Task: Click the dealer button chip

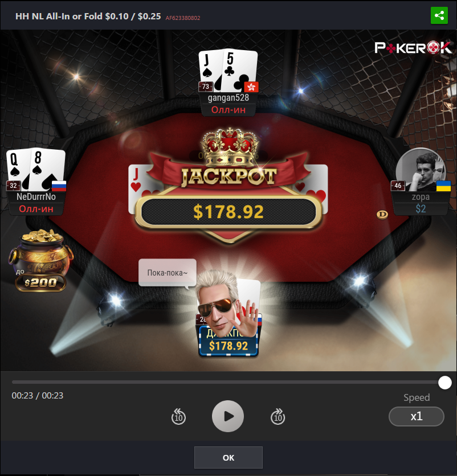Action: click(382, 215)
